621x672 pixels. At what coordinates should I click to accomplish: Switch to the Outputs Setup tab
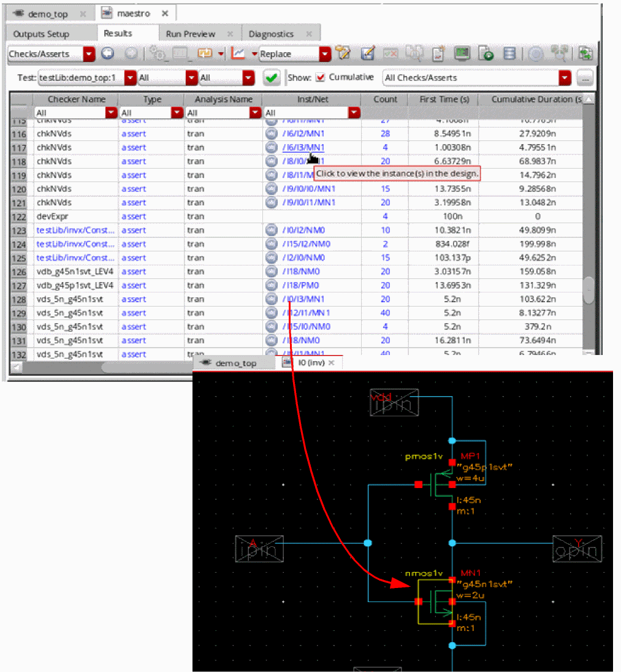click(x=41, y=34)
